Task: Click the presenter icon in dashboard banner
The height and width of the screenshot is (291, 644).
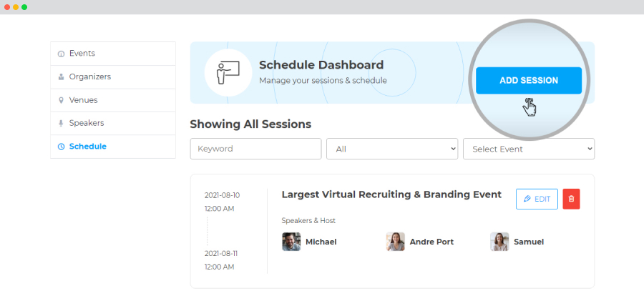Action: pos(228,73)
